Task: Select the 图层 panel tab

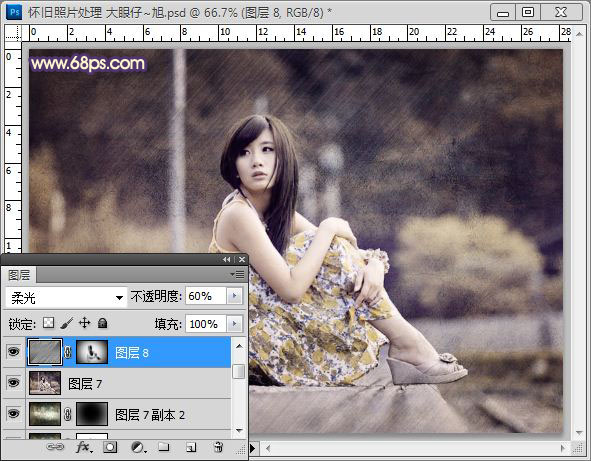Action: point(19,275)
